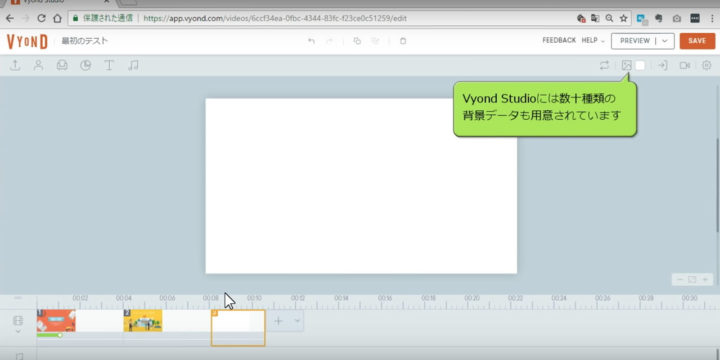Viewport: 720px width, 360px height.
Task: Expand the HELP menu
Action: [593, 40]
